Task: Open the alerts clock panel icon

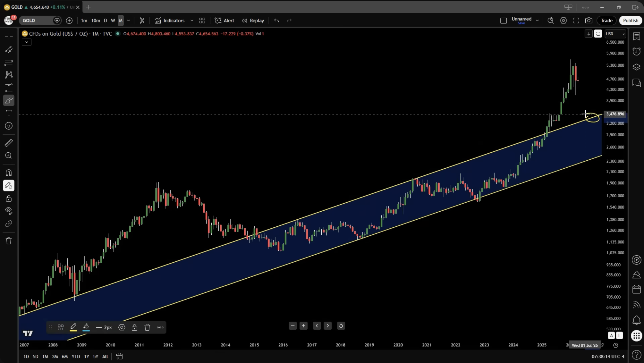Action: (x=636, y=52)
